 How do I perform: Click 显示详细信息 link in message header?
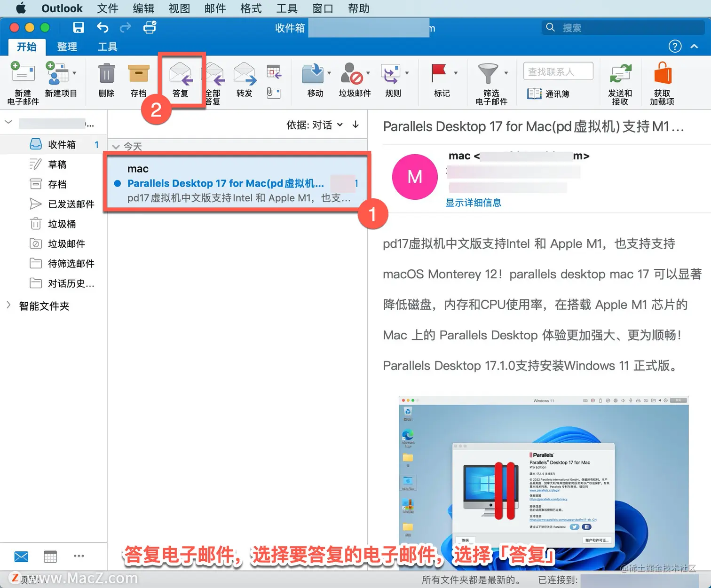point(474,203)
